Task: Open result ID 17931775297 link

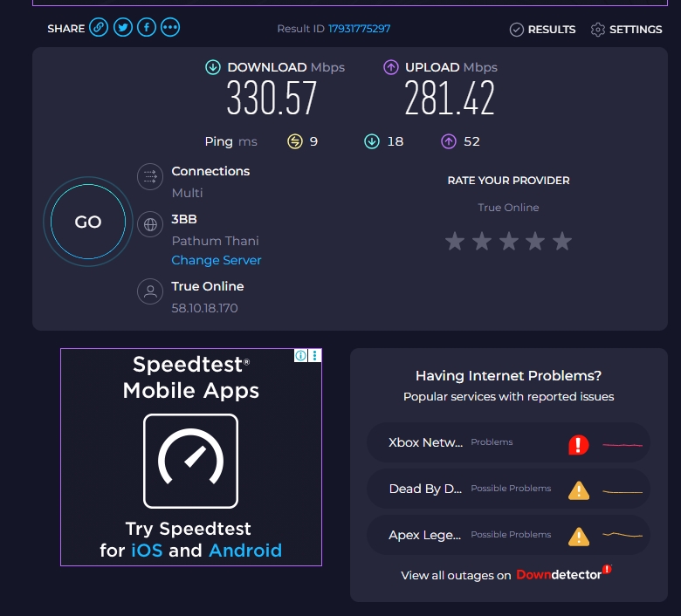Action: click(359, 29)
